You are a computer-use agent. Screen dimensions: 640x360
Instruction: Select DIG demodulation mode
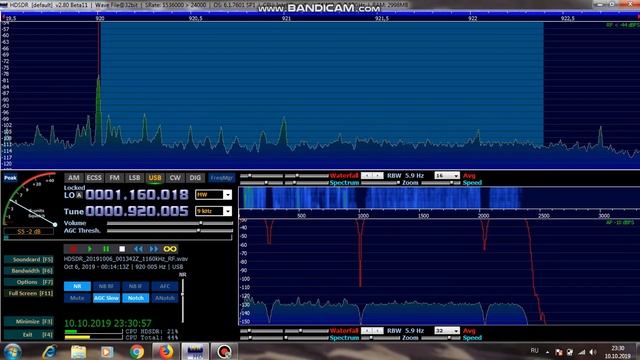195,178
